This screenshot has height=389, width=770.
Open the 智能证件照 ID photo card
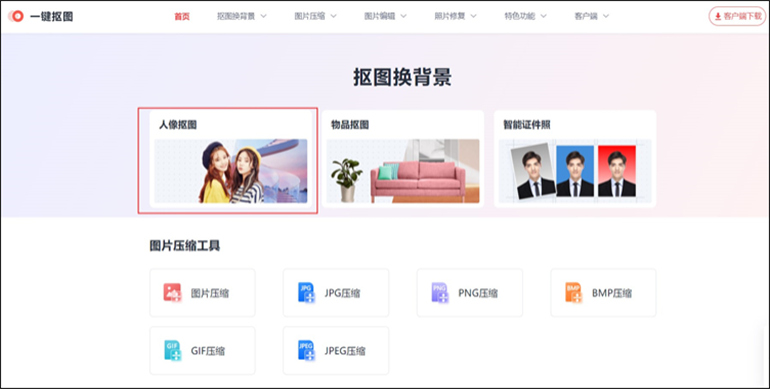click(x=575, y=159)
